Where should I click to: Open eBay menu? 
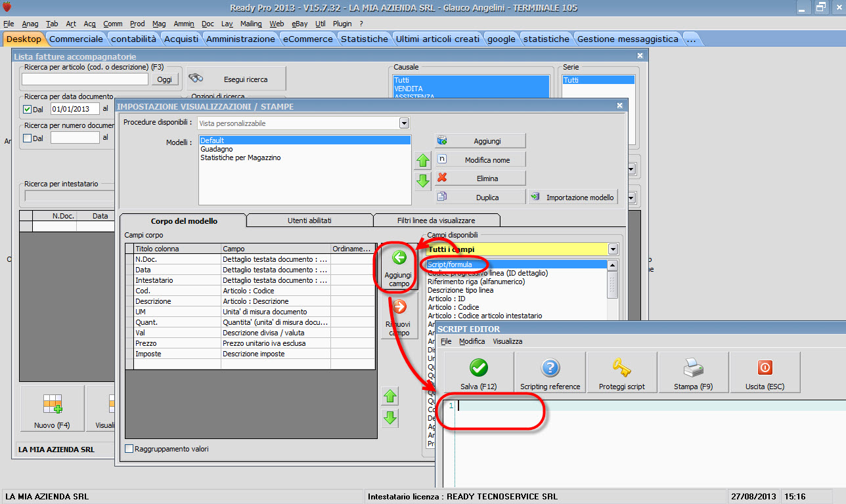pyautogui.click(x=300, y=24)
